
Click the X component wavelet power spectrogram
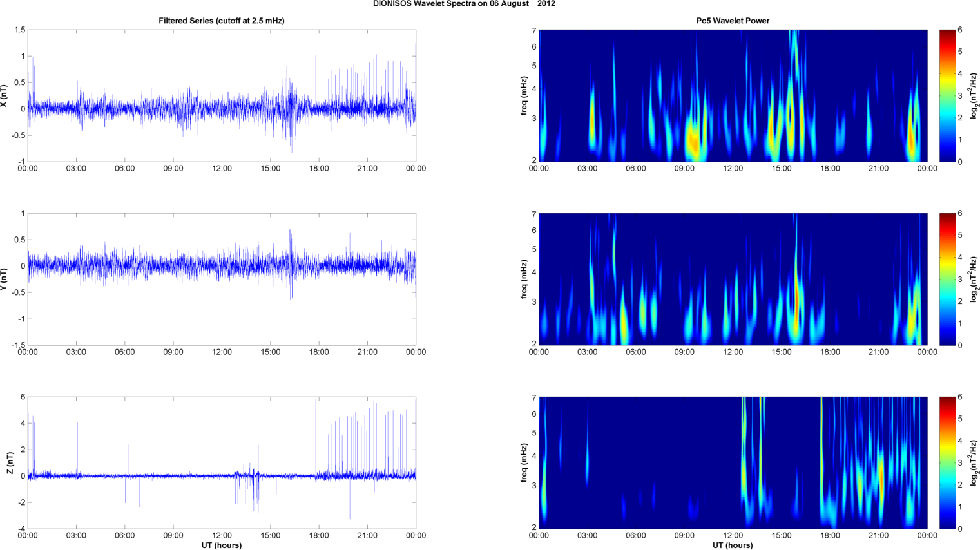coord(733,95)
